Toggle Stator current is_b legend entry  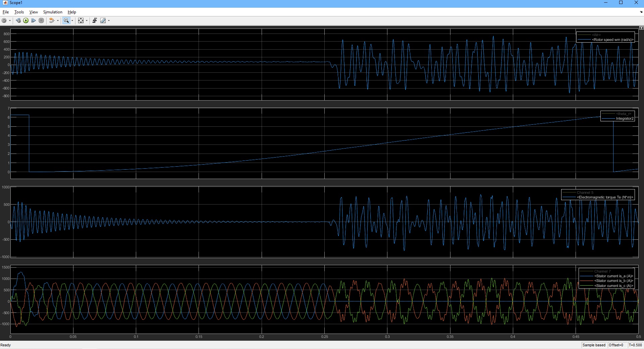613,281
